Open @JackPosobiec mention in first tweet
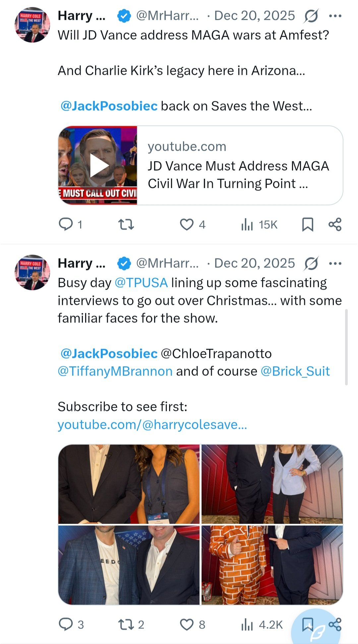Image resolution: width=358 pixels, height=644 pixels. [x=109, y=106]
